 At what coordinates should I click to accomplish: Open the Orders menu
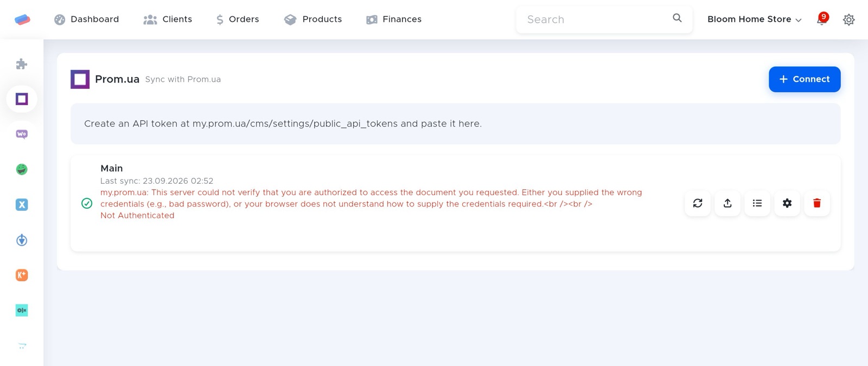pyautogui.click(x=238, y=20)
